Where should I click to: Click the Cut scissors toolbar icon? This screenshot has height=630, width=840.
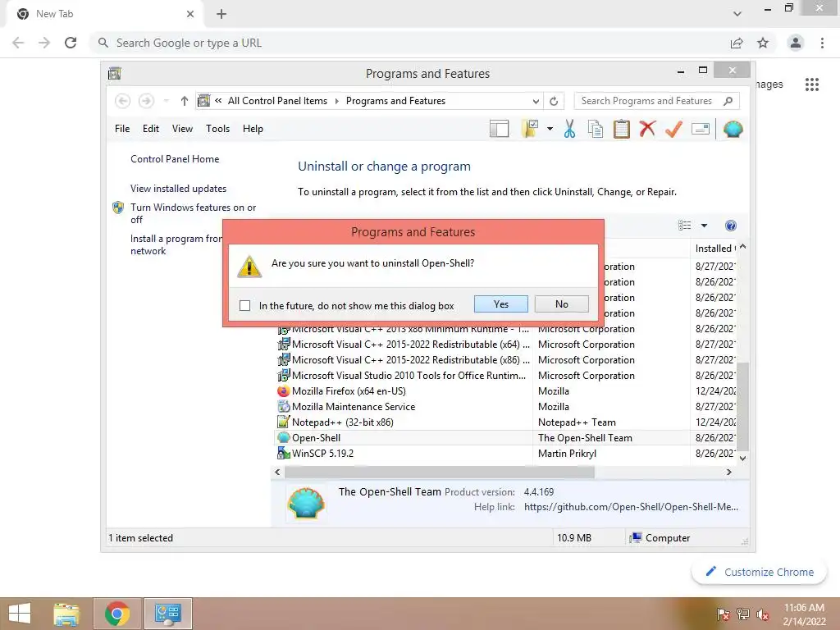tap(569, 129)
